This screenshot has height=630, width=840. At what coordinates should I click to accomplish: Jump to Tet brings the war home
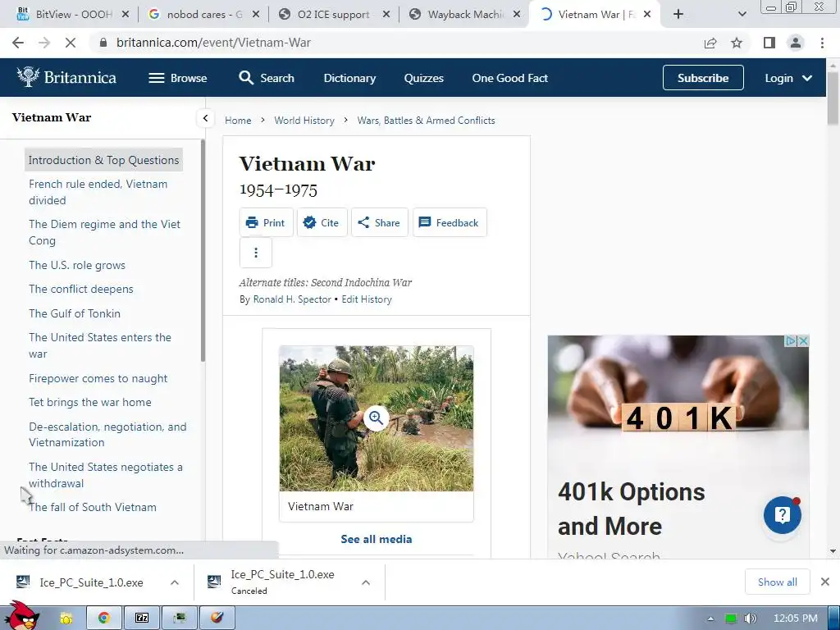90,402
